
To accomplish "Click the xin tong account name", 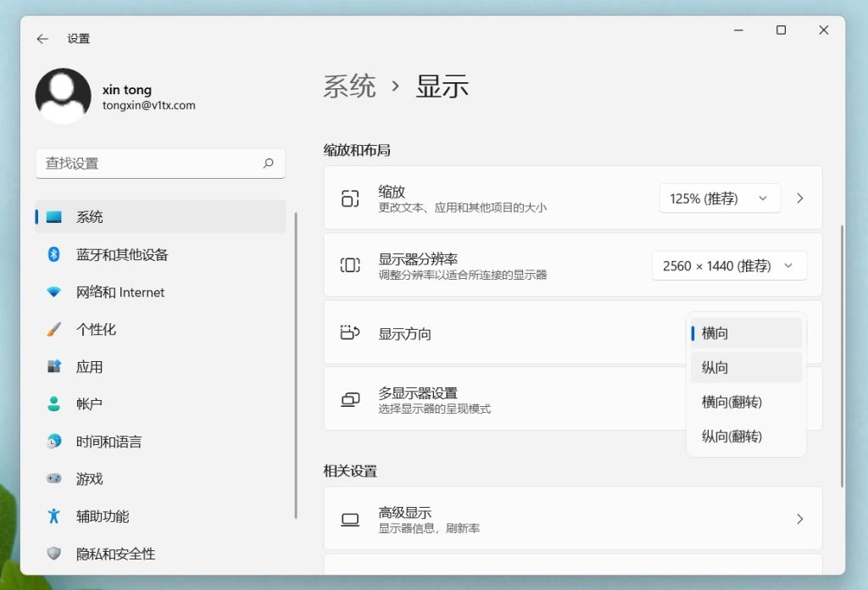I will 127,90.
